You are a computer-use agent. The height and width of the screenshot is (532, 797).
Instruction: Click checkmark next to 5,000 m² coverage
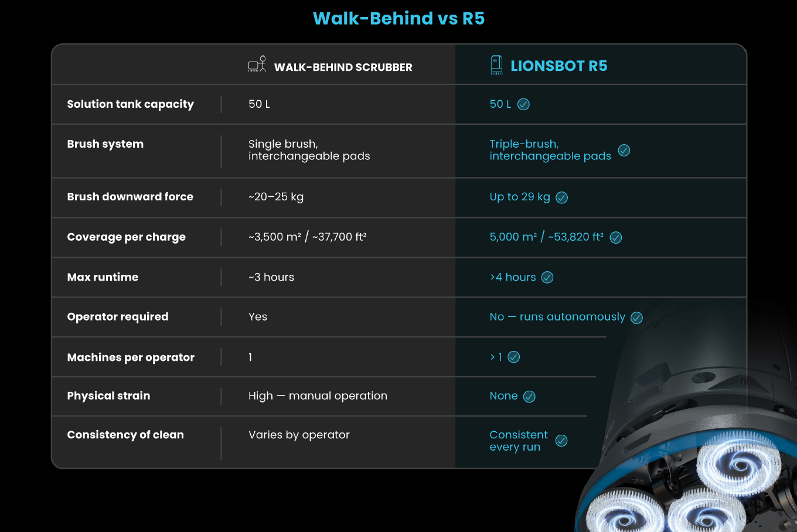(x=616, y=237)
